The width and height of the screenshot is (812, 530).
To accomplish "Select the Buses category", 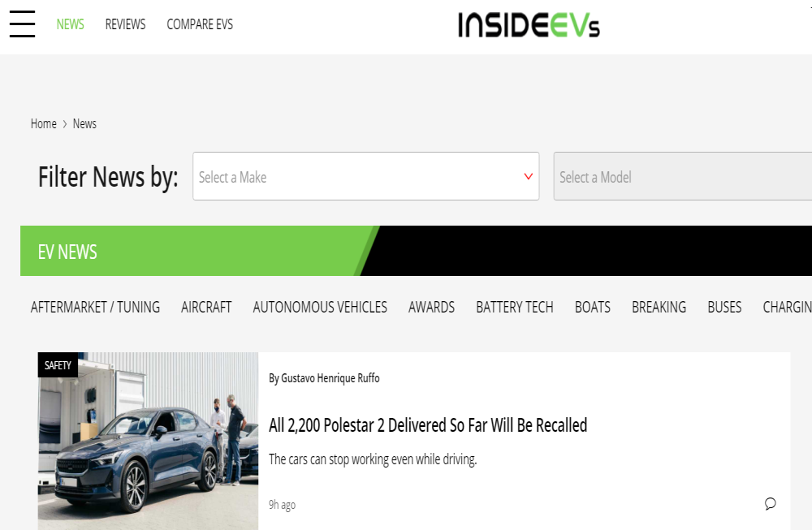I will [724, 307].
